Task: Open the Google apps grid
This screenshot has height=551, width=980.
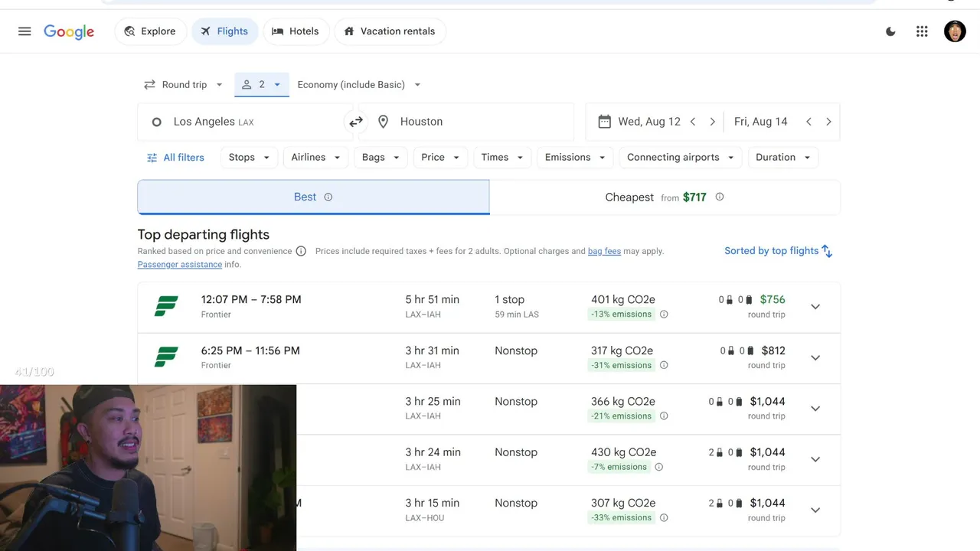Action: [x=922, y=31]
